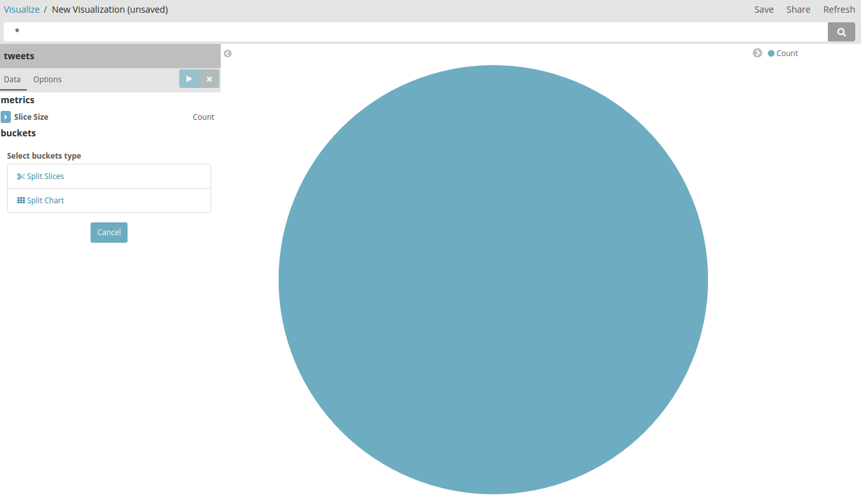The height and width of the screenshot is (504, 861).
Task: Open the Save menu
Action: pyautogui.click(x=763, y=10)
